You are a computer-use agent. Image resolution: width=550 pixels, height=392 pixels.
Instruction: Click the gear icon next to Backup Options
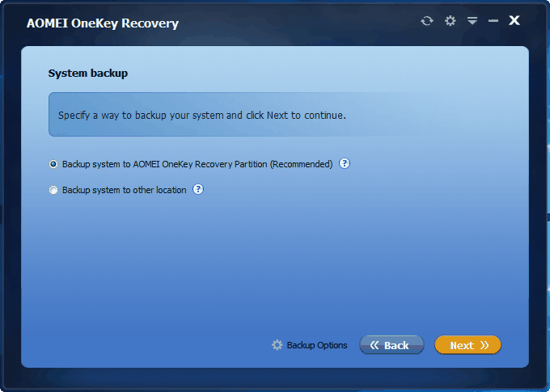pos(277,345)
